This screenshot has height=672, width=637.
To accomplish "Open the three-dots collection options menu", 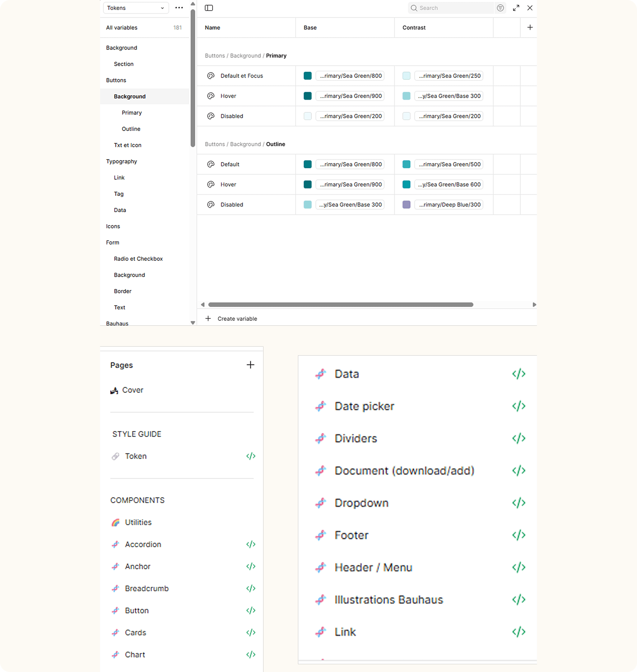I will [x=179, y=8].
